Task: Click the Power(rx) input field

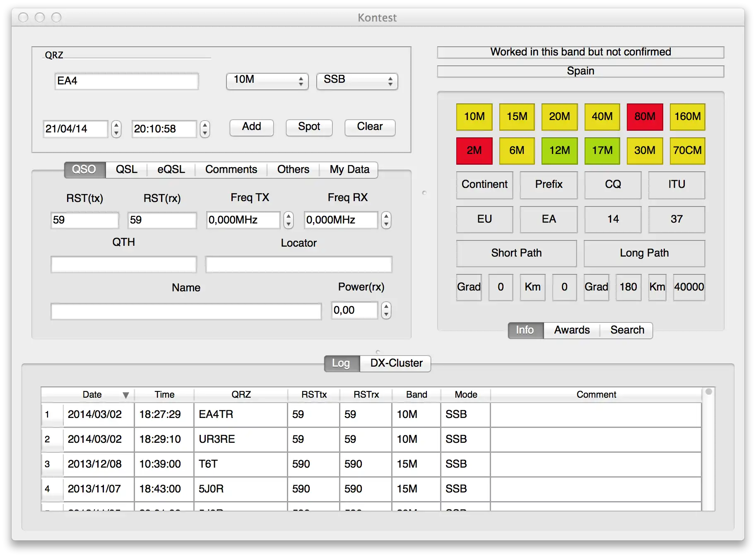Action: 355,310
